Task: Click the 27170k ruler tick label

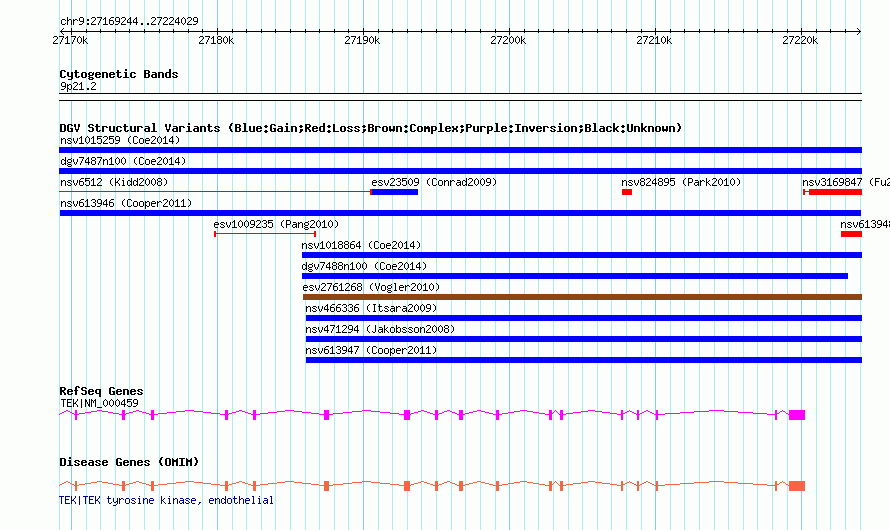Action: point(70,40)
